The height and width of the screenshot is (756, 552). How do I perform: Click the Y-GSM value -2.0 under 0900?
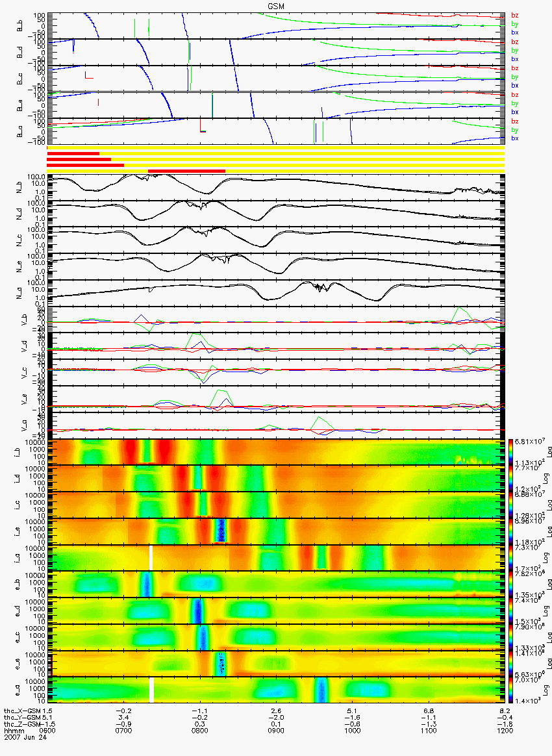(276, 718)
